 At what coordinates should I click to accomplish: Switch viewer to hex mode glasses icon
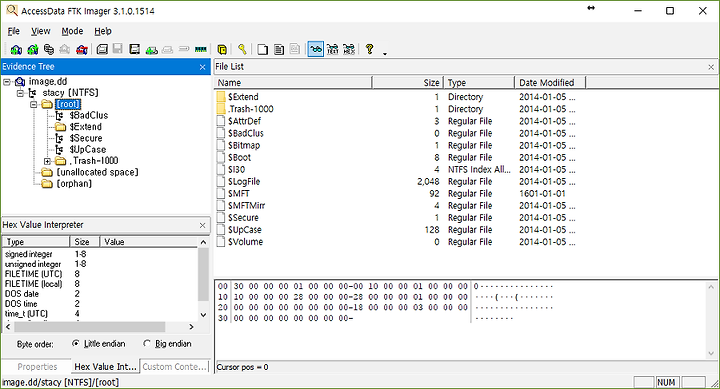(x=349, y=49)
